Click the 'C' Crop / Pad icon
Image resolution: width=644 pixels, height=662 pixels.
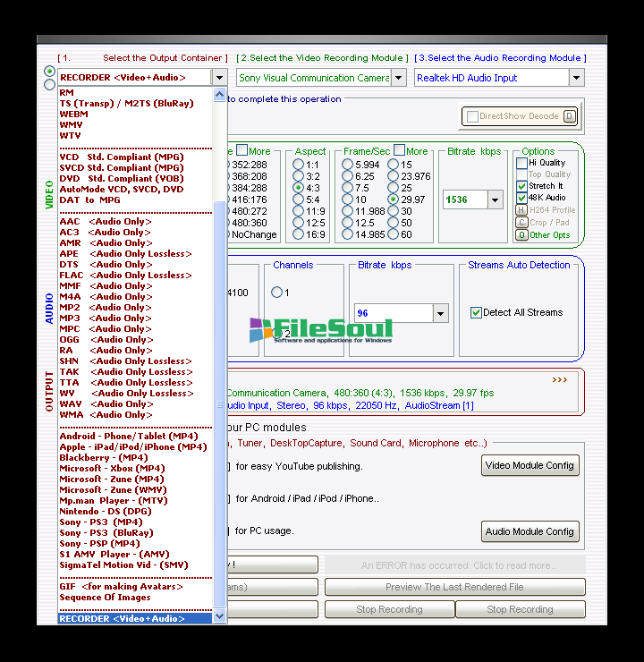521,223
